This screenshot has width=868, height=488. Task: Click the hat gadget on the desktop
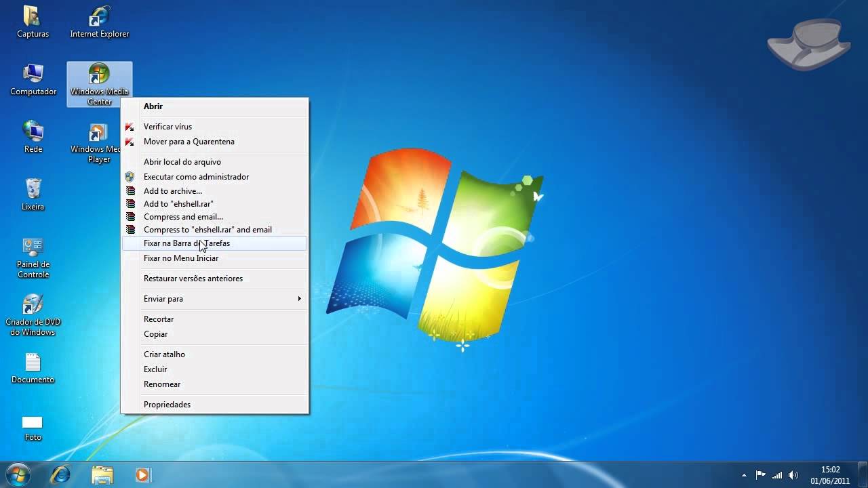808,45
